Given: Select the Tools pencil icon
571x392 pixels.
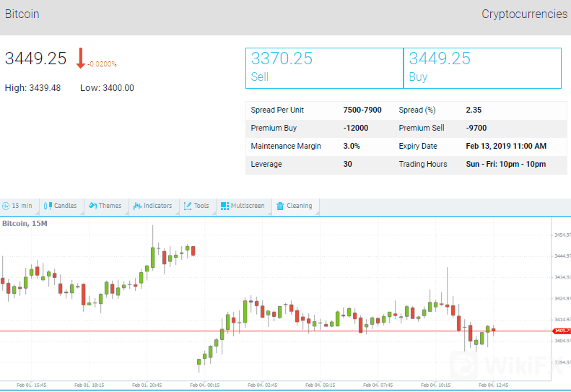Looking at the screenshot, I should pyautogui.click(x=188, y=206).
